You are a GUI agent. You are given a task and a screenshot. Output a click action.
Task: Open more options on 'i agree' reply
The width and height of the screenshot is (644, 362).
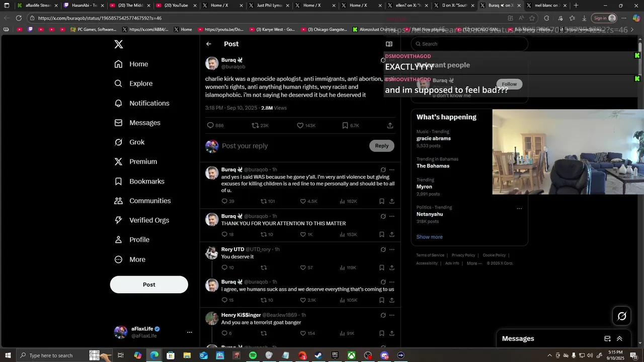(392, 282)
